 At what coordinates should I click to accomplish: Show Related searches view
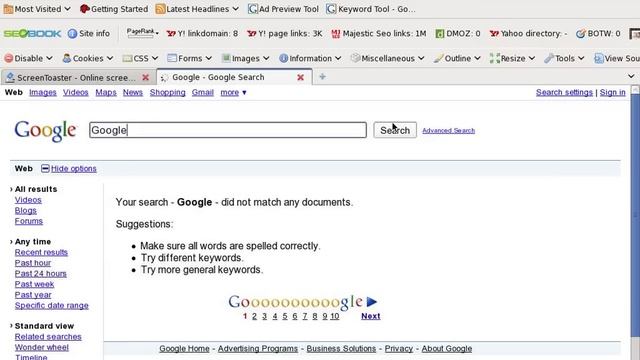click(48, 337)
